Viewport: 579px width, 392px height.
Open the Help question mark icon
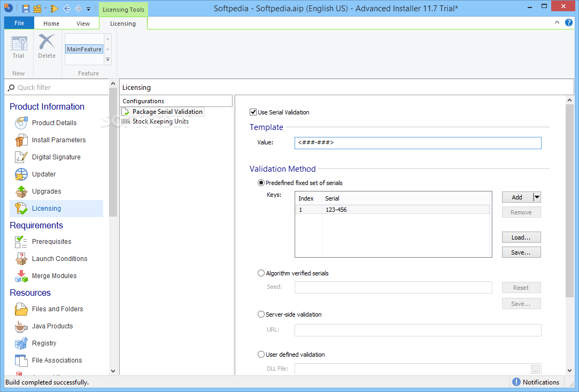(569, 22)
